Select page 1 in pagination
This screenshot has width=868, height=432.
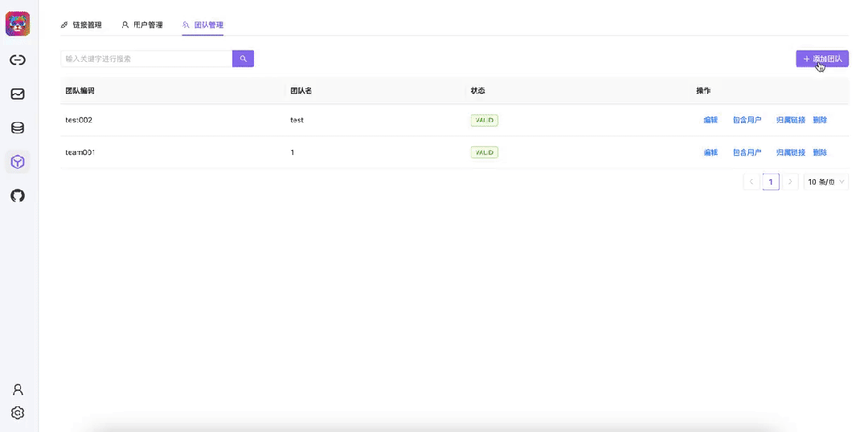771,181
